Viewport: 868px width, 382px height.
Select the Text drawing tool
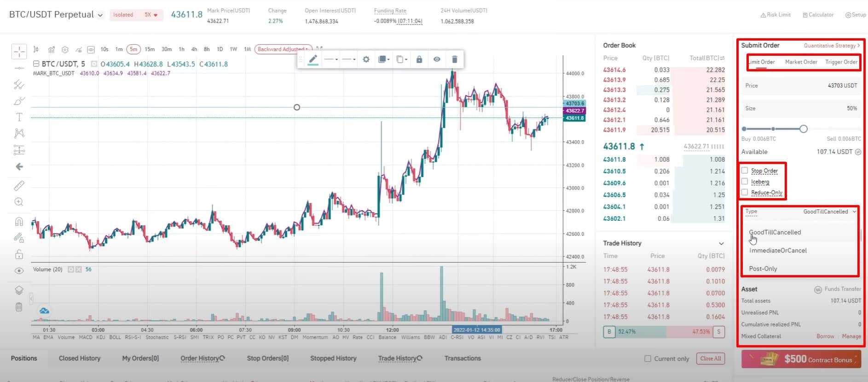tap(19, 117)
